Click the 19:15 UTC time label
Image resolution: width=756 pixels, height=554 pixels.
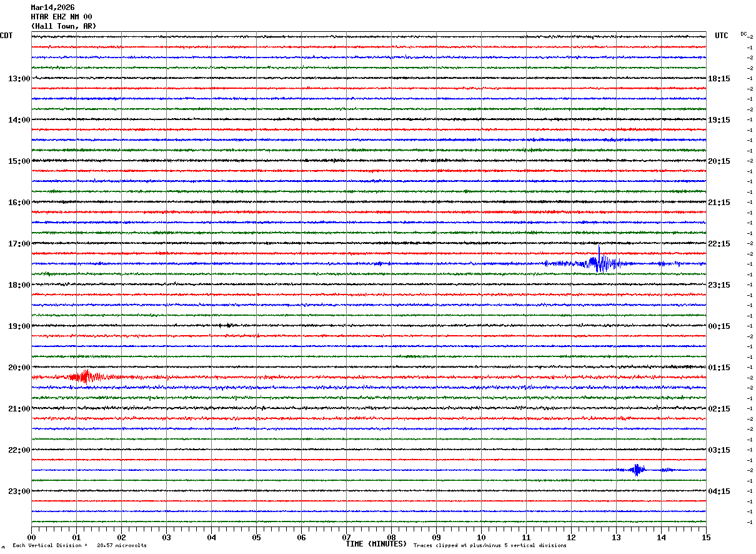click(719, 120)
